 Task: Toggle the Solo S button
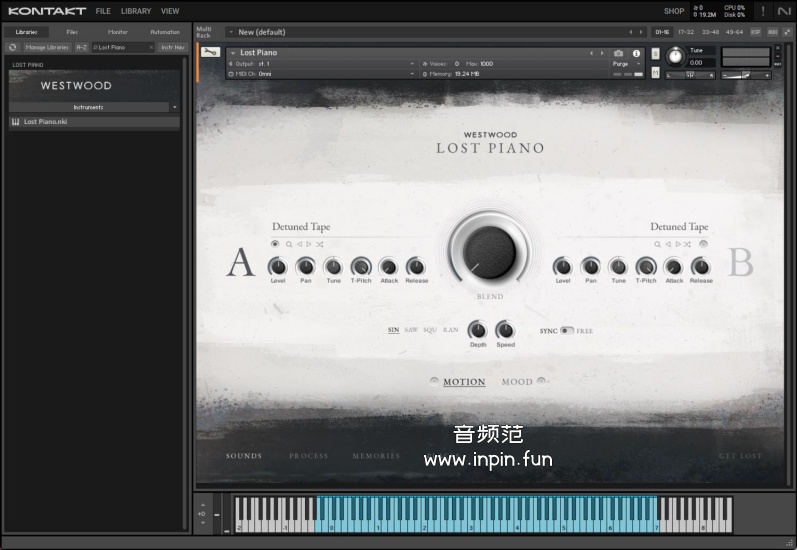pyautogui.click(x=656, y=53)
